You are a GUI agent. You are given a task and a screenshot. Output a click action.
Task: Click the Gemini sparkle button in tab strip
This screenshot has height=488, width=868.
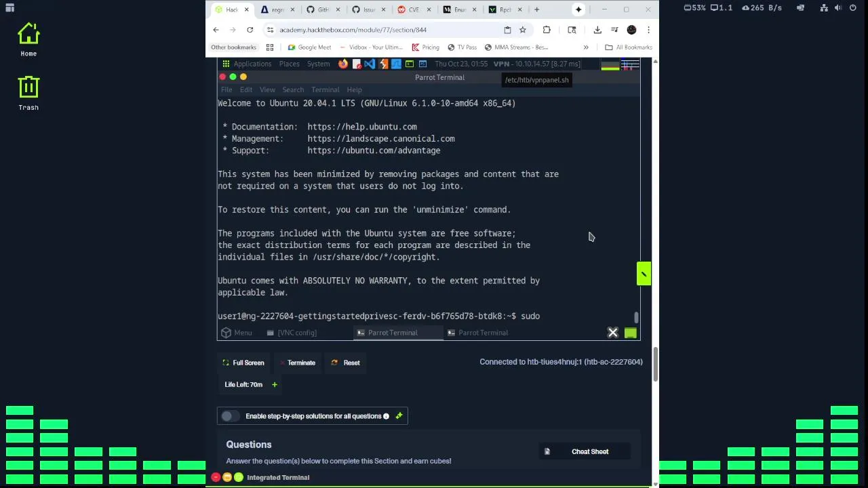(578, 9)
